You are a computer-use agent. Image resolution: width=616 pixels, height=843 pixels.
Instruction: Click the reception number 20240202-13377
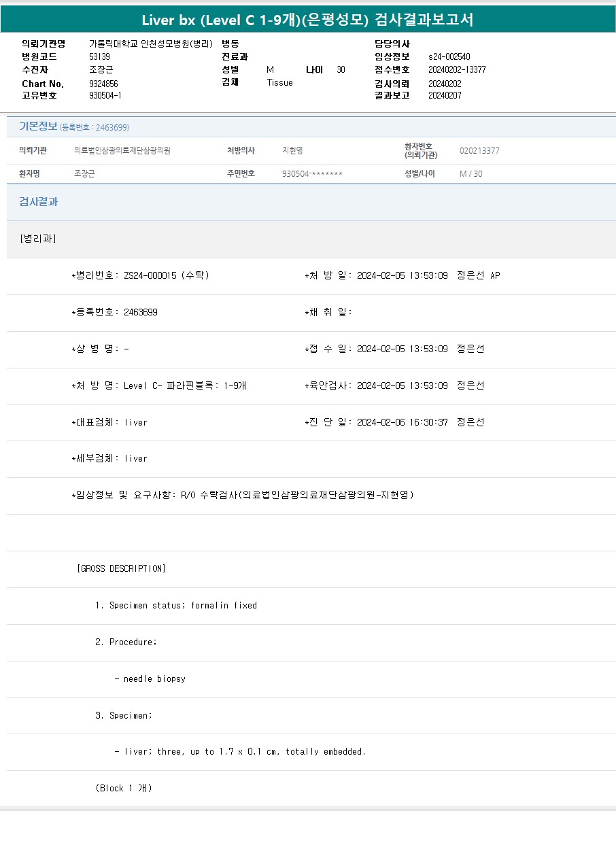tap(457, 69)
